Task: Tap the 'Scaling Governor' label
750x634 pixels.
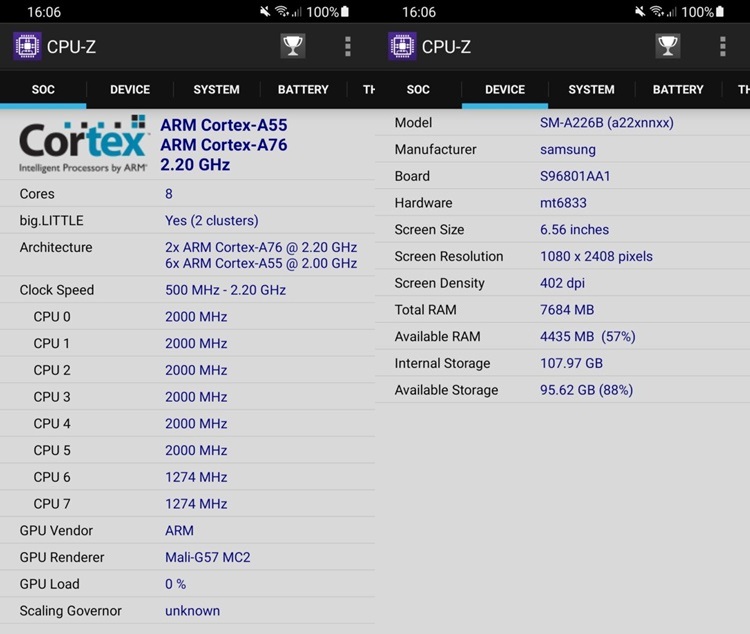Action: pos(70,611)
